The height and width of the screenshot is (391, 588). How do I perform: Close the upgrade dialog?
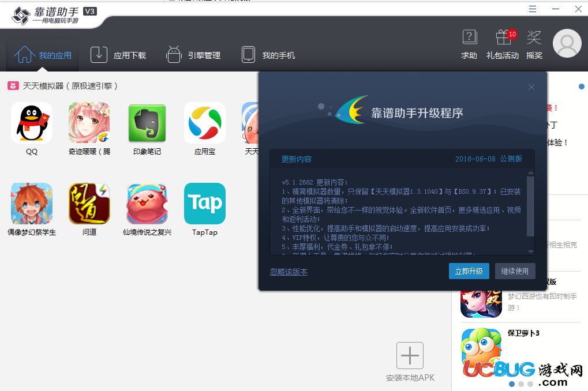[x=531, y=87]
